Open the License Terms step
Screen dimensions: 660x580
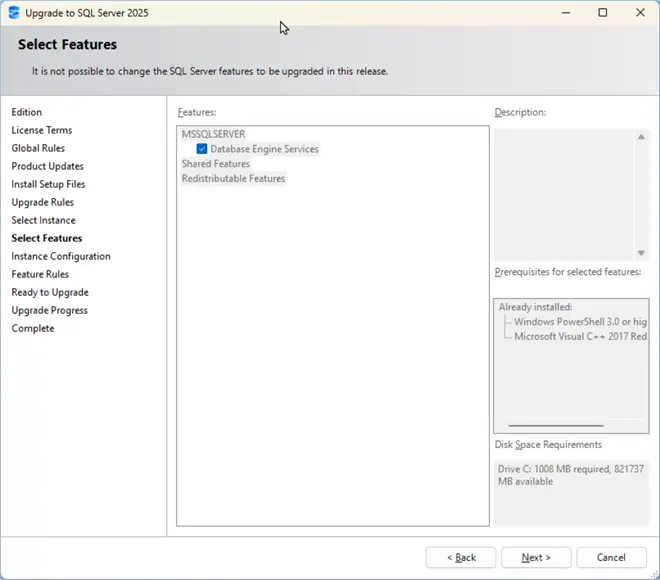(42, 130)
